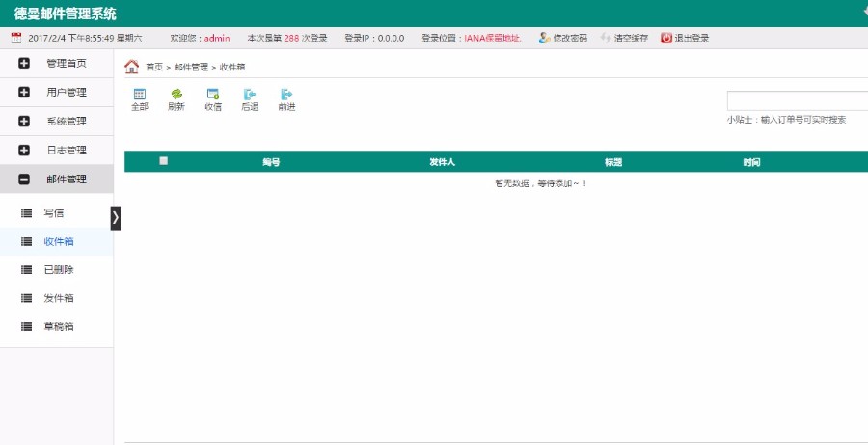Click the login IP 0.0.0.0 text
868x445 pixels.
[391, 39]
